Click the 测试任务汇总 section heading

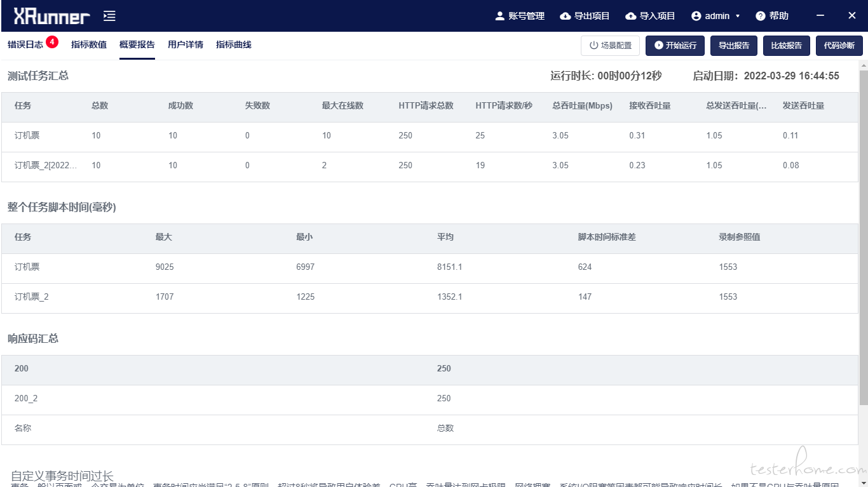[38, 76]
